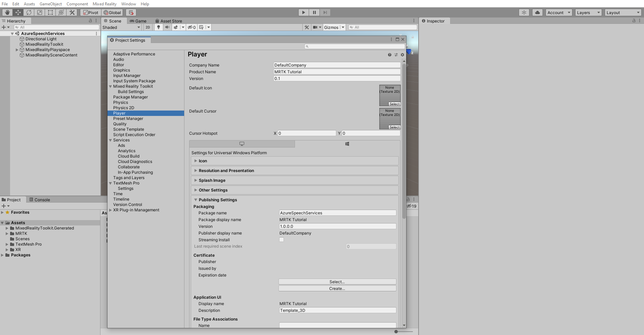Open cloud services icon
The height and width of the screenshot is (335, 644).
pos(537,12)
